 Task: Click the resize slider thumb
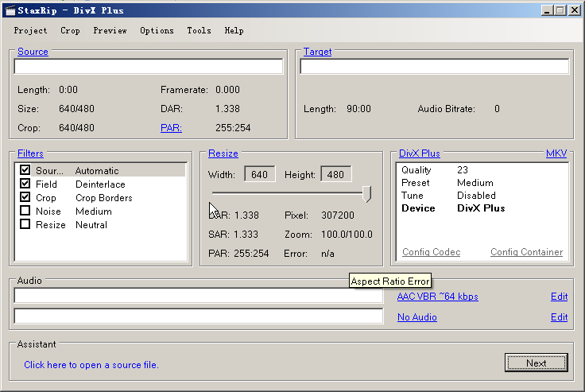367,193
